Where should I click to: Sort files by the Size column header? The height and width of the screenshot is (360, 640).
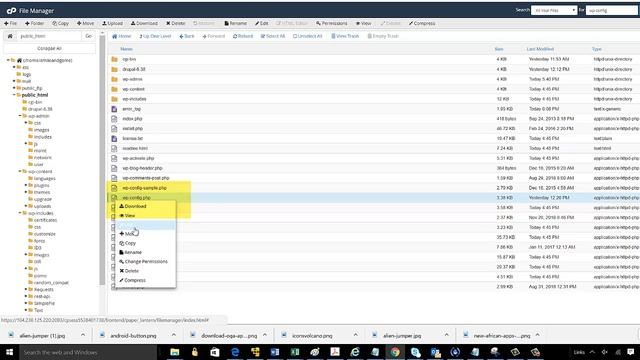[499, 49]
